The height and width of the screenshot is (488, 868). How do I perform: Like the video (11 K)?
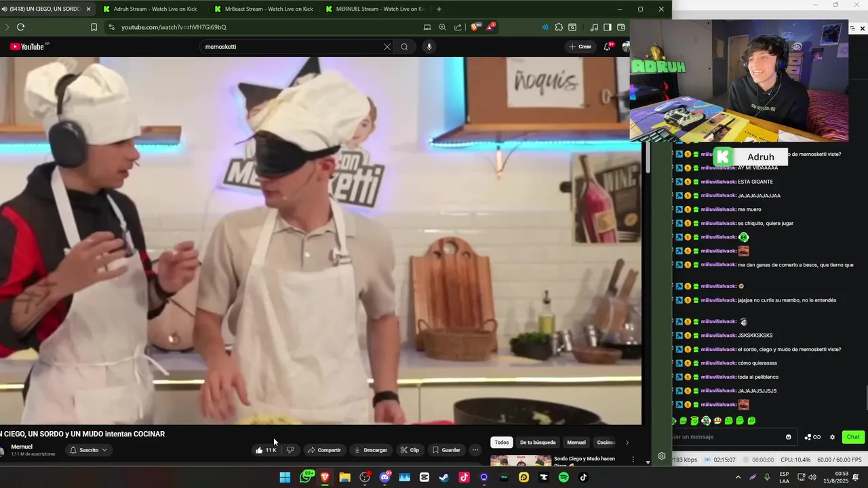click(x=266, y=450)
